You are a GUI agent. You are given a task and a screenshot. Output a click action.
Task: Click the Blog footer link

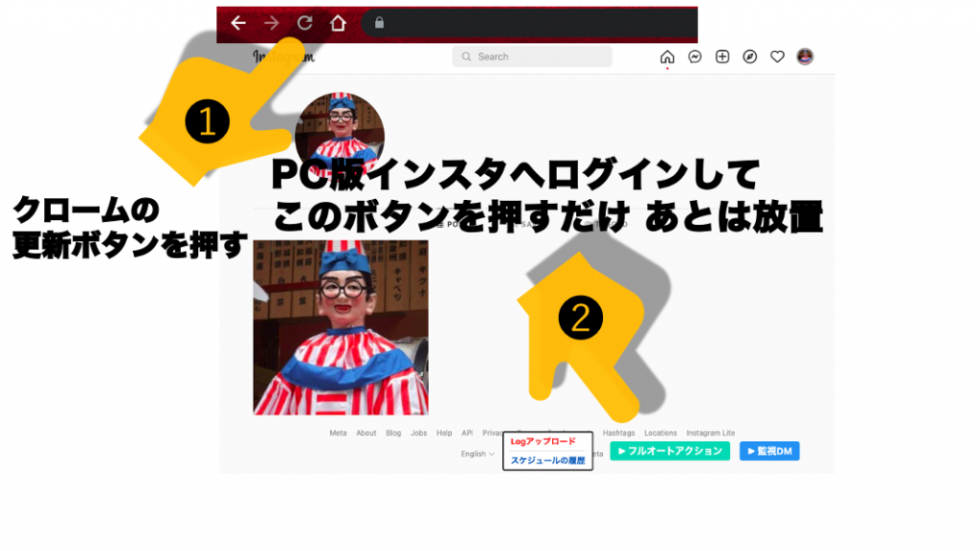tap(393, 433)
